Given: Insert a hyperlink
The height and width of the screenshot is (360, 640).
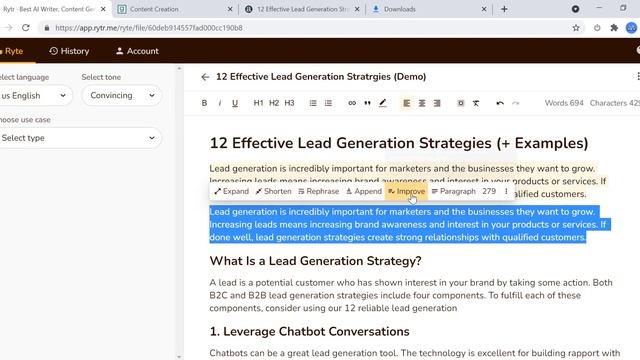Looking at the screenshot, I should [x=352, y=103].
